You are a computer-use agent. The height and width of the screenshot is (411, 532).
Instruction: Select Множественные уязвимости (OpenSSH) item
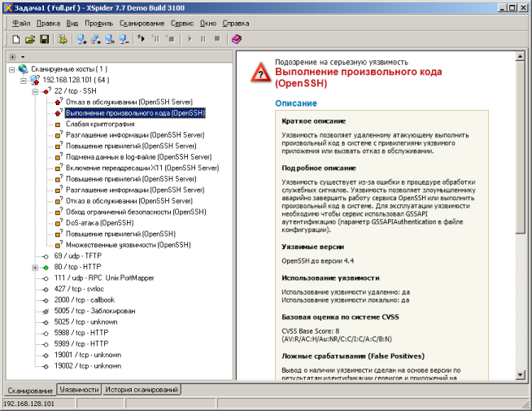pos(129,245)
